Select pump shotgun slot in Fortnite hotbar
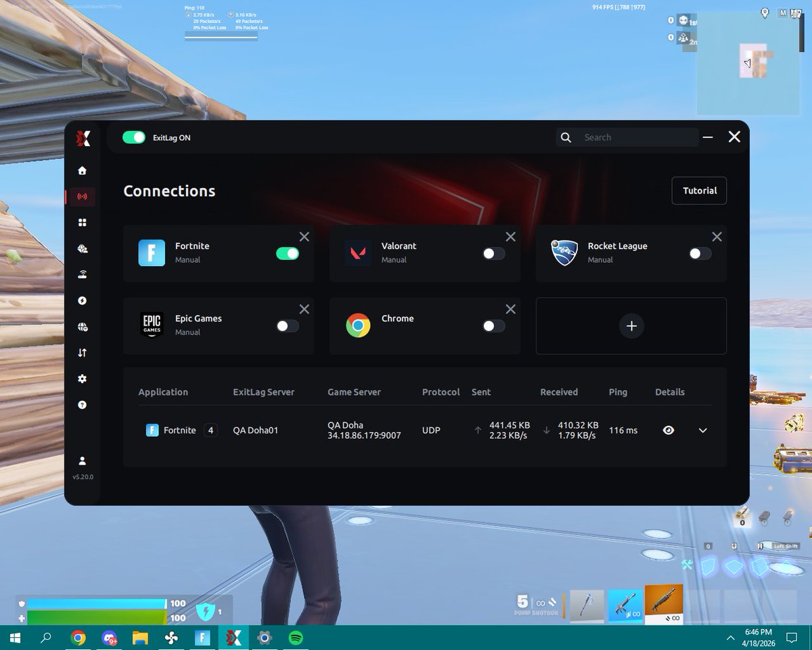 pyautogui.click(x=664, y=604)
